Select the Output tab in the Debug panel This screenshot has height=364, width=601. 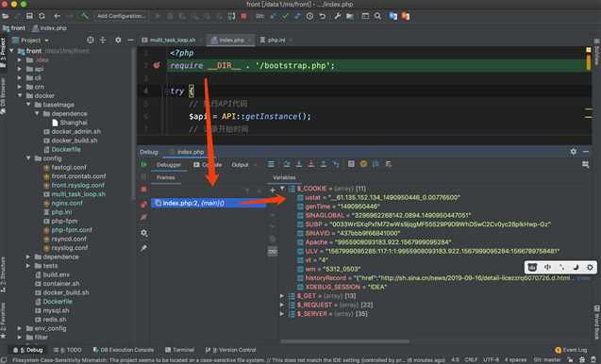[241, 165]
